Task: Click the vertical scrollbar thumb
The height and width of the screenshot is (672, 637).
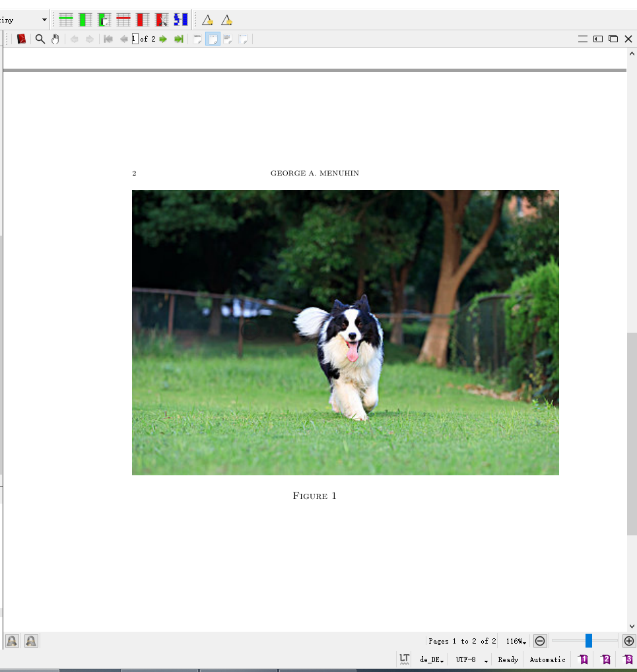Action: tap(632, 434)
